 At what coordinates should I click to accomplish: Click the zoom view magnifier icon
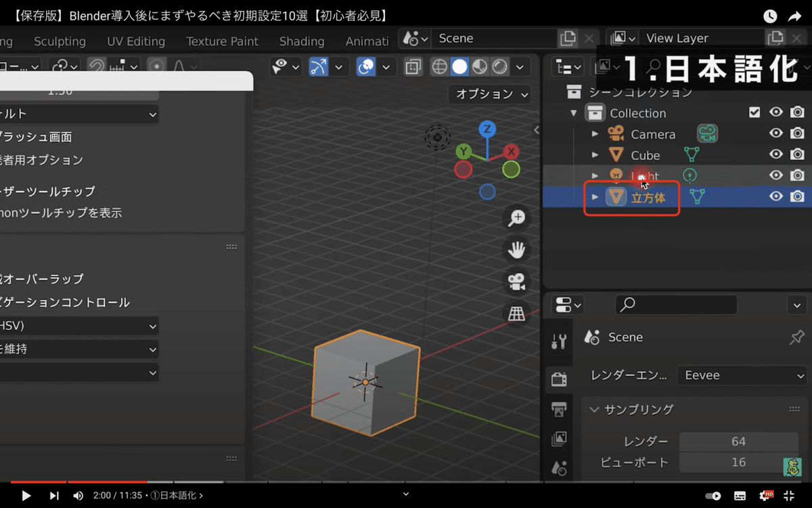pos(517,217)
